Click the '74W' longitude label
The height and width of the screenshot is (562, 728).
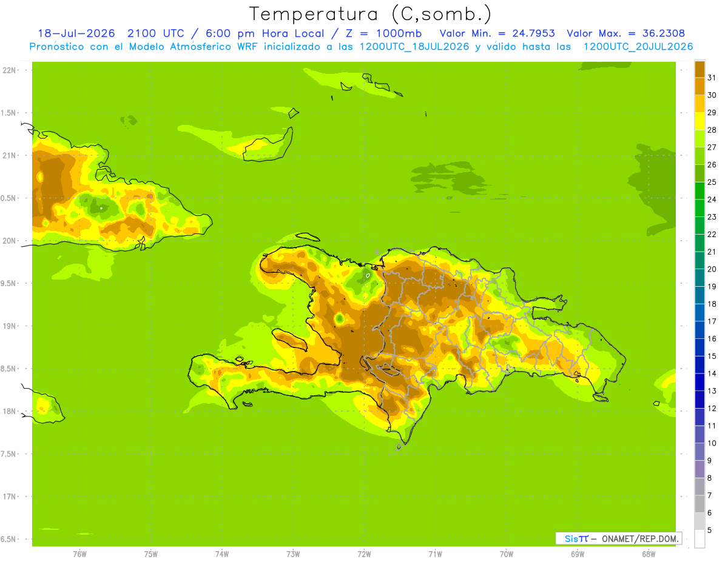pyautogui.click(x=222, y=554)
